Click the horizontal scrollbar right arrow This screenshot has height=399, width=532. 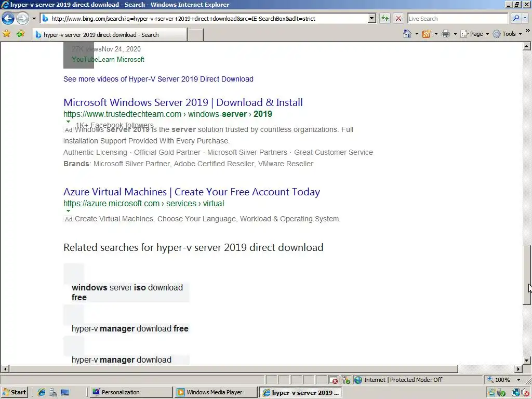click(518, 368)
